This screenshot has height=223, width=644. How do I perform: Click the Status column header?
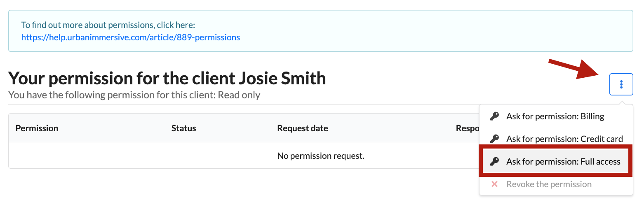tap(183, 128)
